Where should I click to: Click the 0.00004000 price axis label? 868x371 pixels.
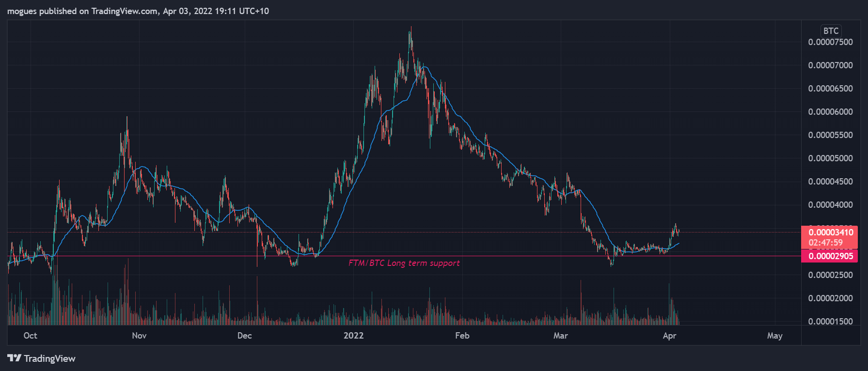[830, 205]
